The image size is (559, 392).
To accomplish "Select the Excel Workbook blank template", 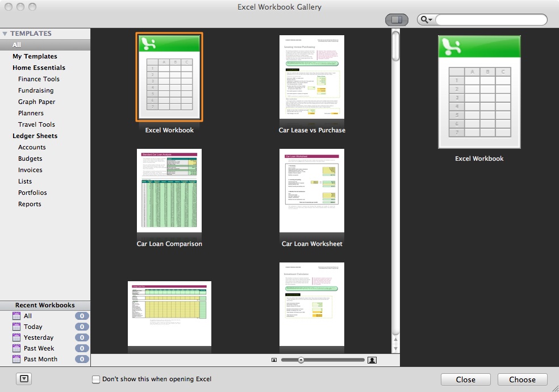I will point(169,77).
